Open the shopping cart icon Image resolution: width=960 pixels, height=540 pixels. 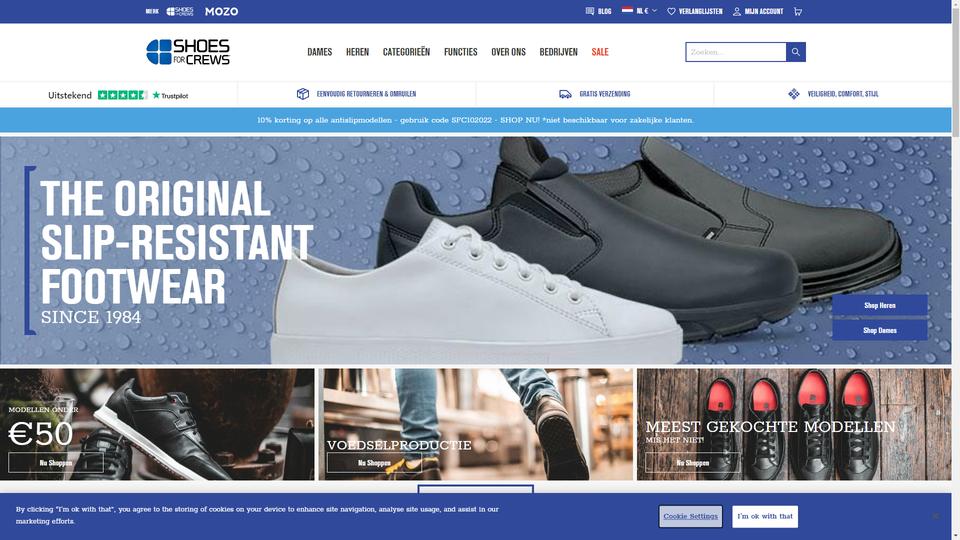pos(798,11)
